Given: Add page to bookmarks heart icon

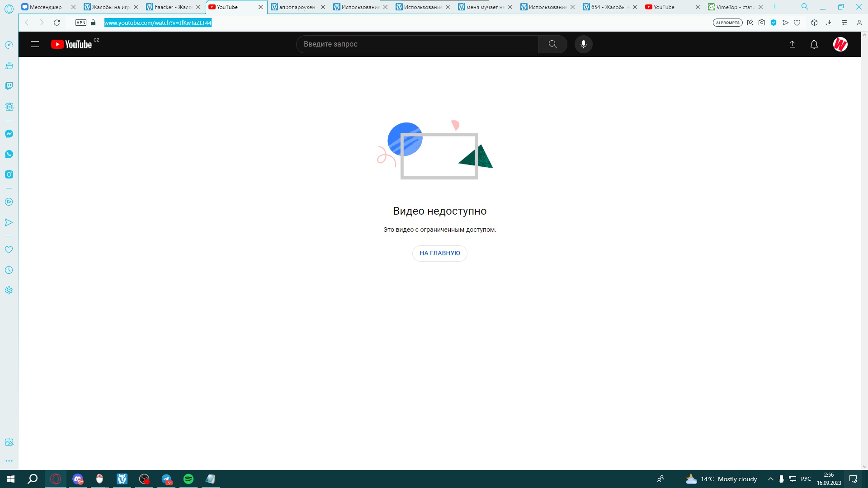Looking at the screenshot, I should click(x=797, y=23).
